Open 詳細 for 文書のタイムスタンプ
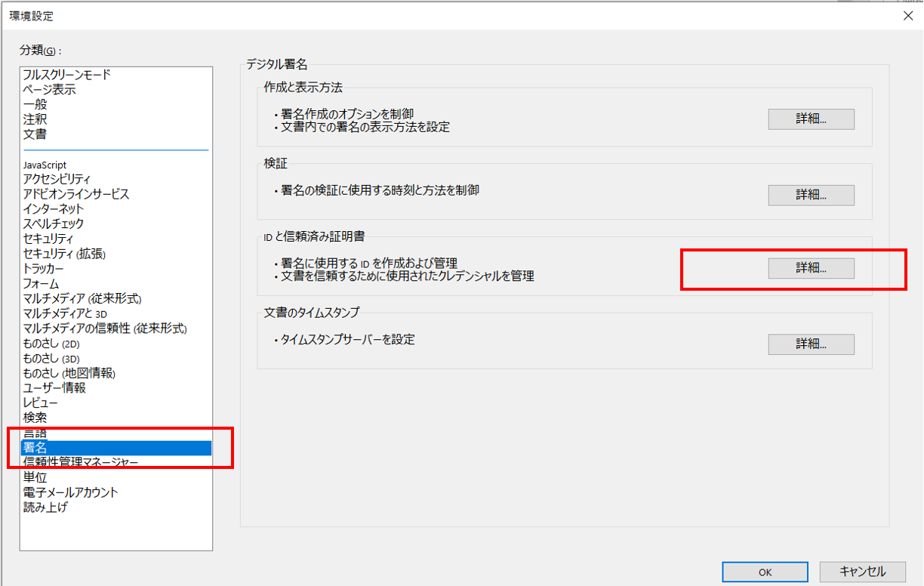The image size is (924, 586). click(x=811, y=344)
